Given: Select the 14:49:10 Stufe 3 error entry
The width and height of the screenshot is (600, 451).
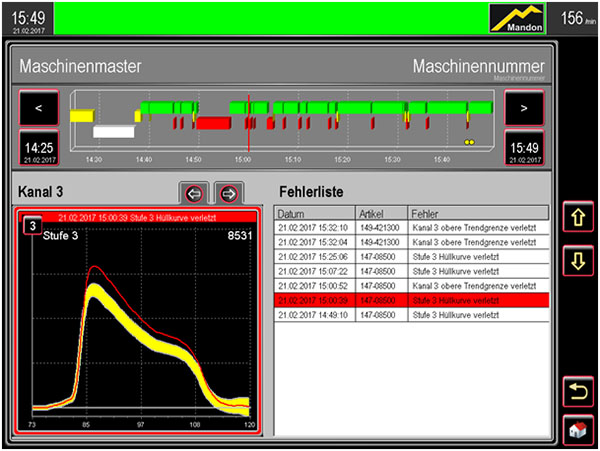Looking at the screenshot, I should coord(412,314).
